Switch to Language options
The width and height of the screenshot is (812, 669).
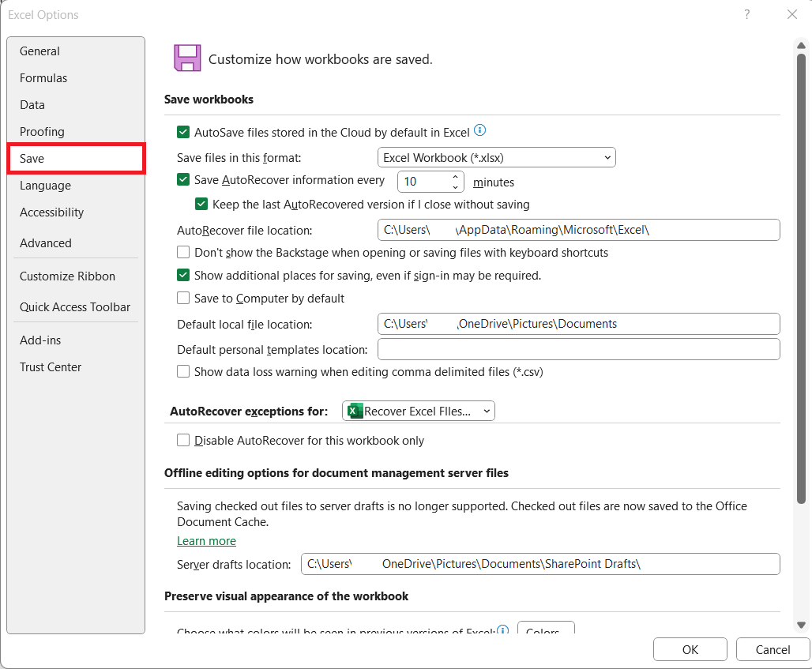pyautogui.click(x=76, y=186)
